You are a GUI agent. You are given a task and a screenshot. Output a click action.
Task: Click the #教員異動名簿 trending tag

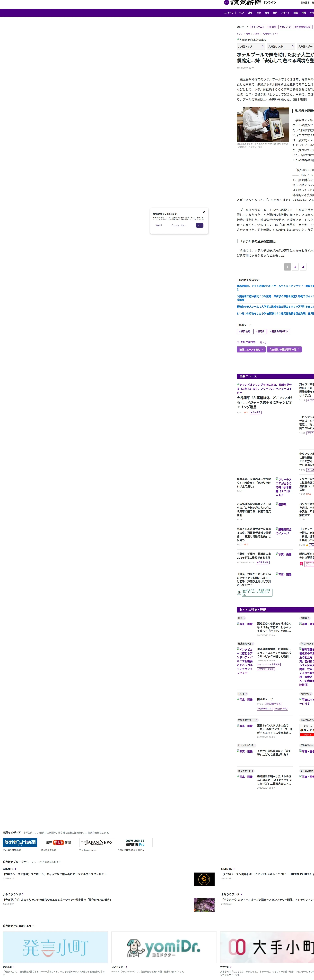[x=302, y=27]
